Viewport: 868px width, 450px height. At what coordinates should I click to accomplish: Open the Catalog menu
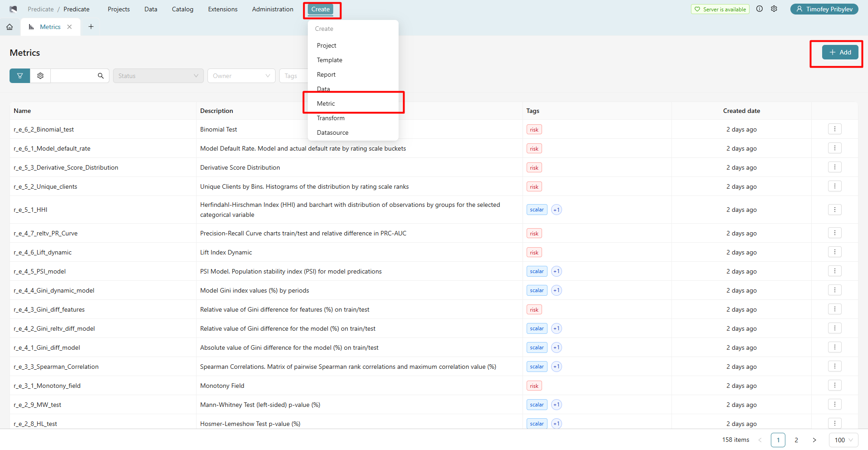pos(182,9)
